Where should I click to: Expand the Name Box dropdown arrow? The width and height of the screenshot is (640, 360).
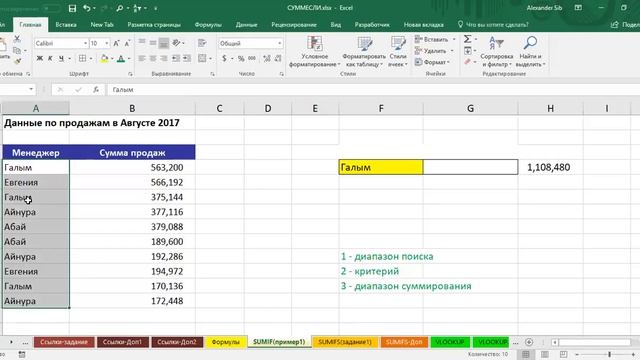(31, 89)
